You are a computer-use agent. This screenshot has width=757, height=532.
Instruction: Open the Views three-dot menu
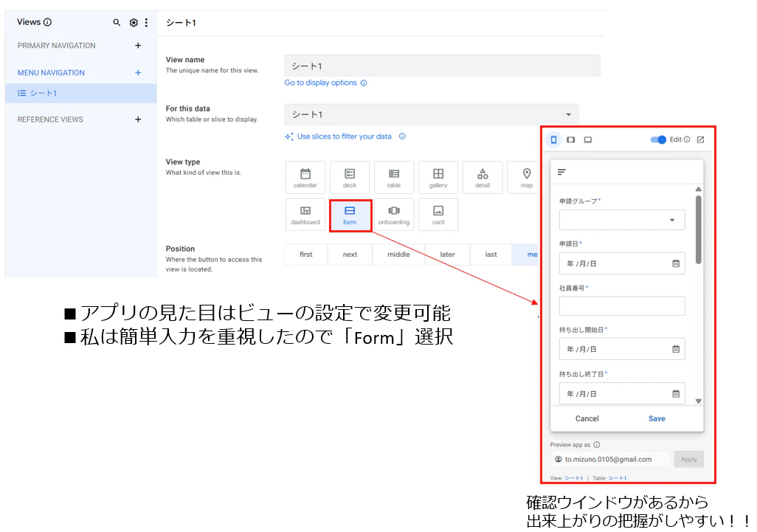[x=146, y=22]
